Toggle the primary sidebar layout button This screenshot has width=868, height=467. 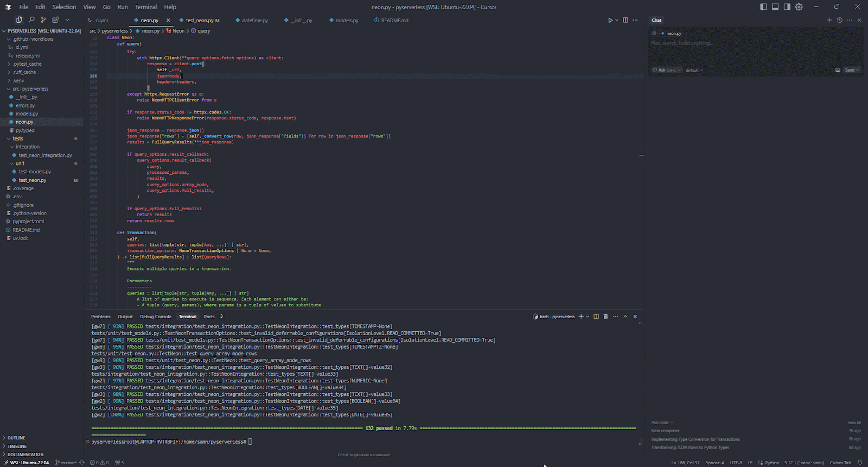764,7
